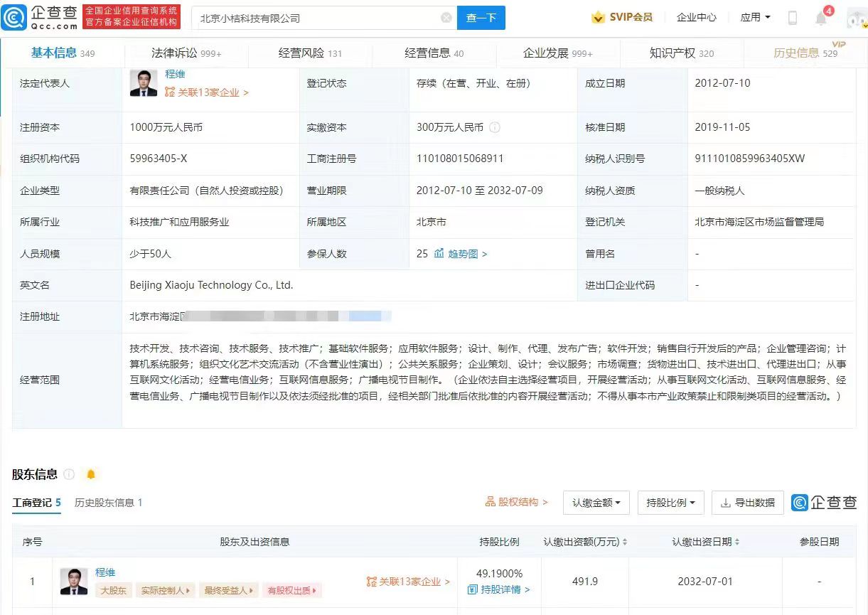Click 程维 photo in legal representative row
868x615 pixels.
pos(144,83)
